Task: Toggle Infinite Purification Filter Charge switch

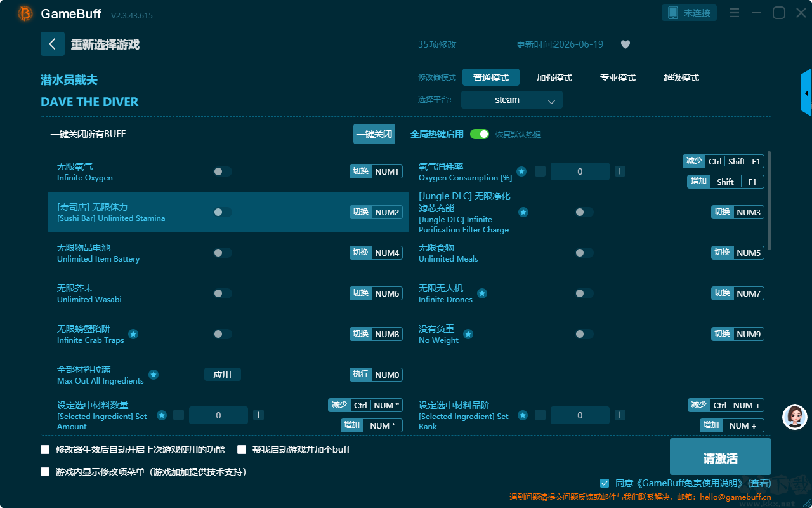Action: click(x=584, y=212)
